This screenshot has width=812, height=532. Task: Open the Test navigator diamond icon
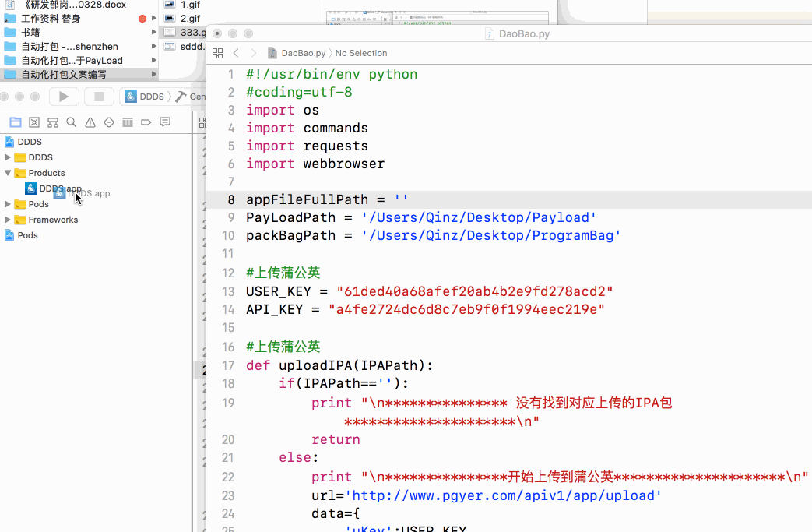(109, 122)
